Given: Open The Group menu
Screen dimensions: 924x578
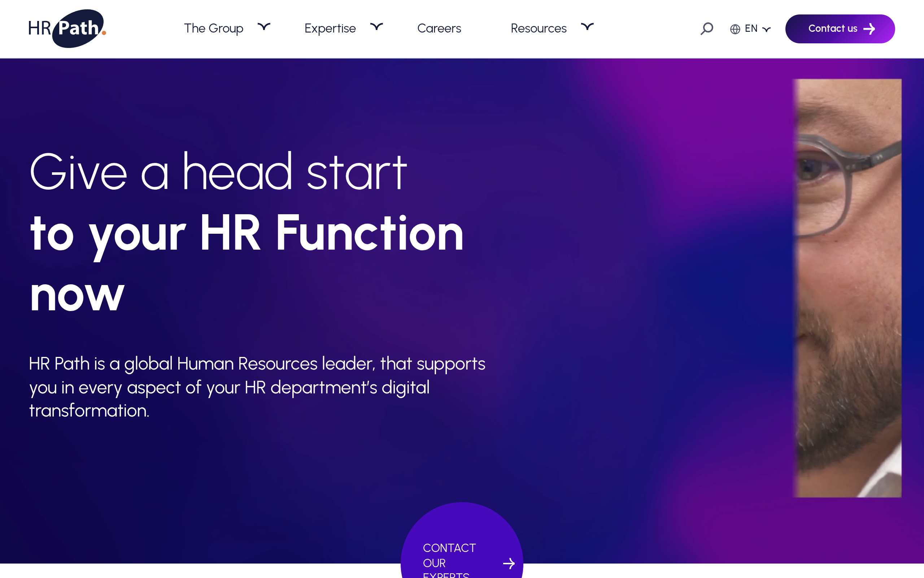Looking at the screenshot, I should point(213,29).
